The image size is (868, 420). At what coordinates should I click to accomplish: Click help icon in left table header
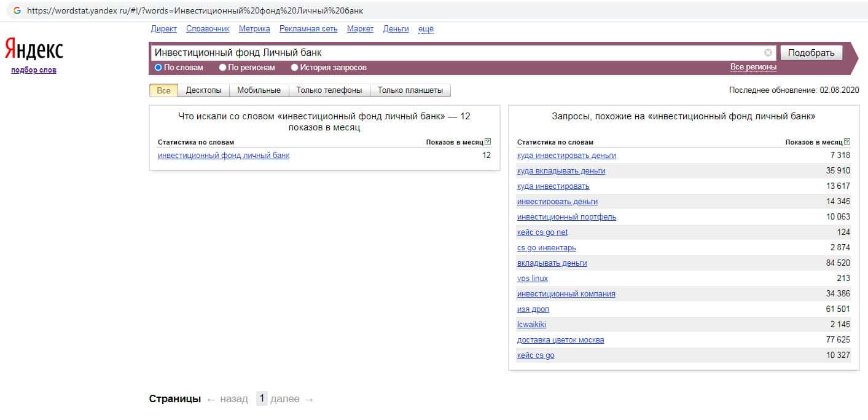pyautogui.click(x=488, y=142)
